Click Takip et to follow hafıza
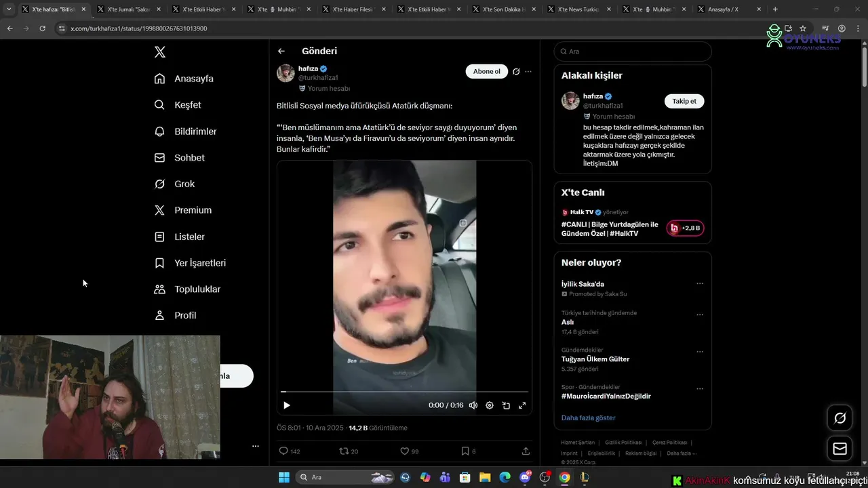 click(x=684, y=101)
